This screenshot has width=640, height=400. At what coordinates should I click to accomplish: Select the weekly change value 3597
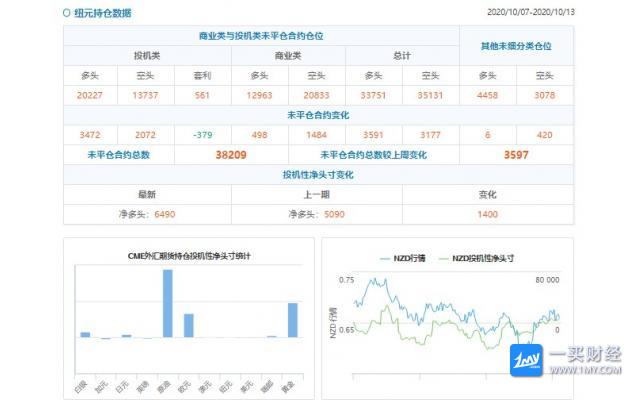pyautogui.click(x=516, y=155)
